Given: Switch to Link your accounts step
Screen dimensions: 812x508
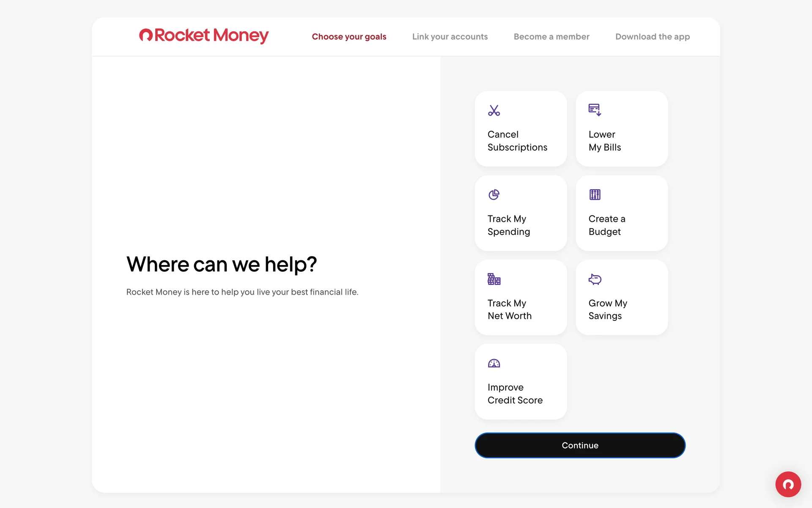Looking at the screenshot, I should 450,37.
